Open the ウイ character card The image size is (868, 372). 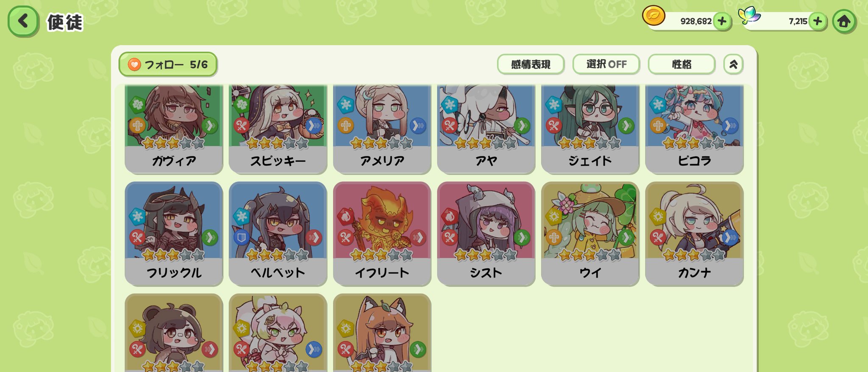(x=590, y=233)
